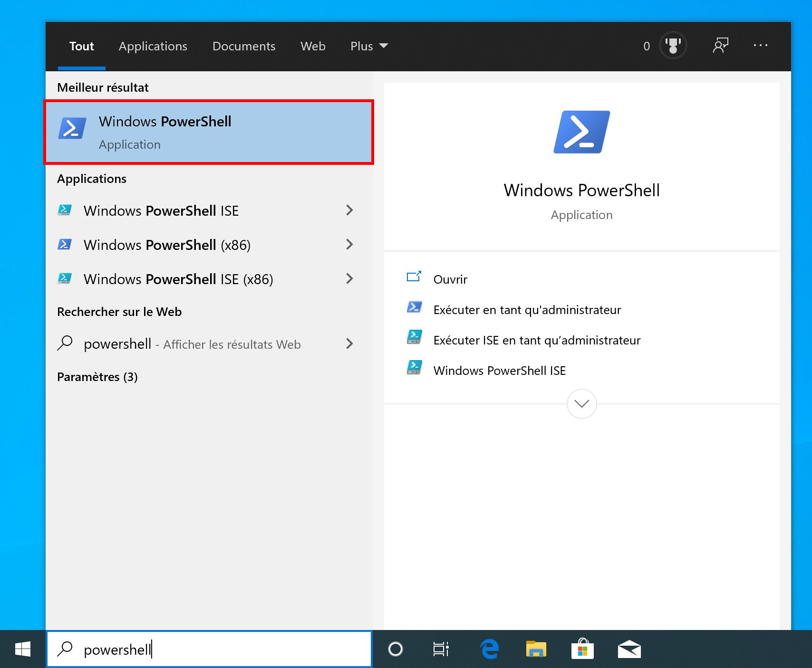Viewport: 812px width, 668px height.
Task: Open the Microsoft Store from the taskbar
Action: pos(583,649)
